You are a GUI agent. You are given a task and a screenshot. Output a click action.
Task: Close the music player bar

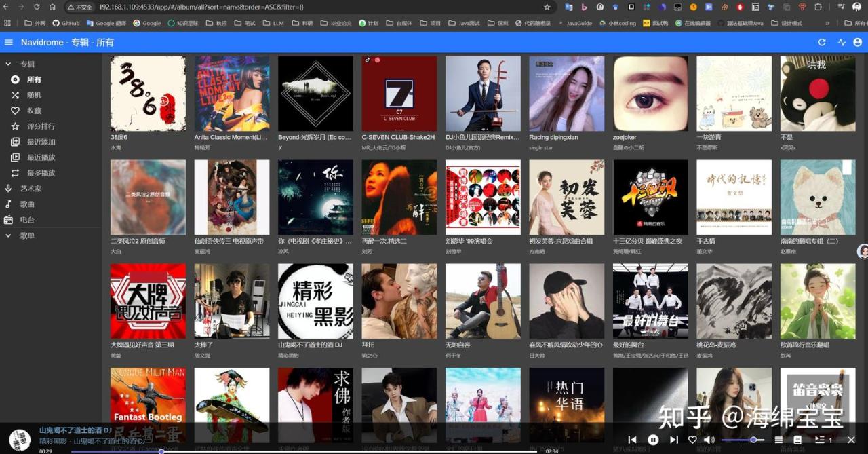point(851,440)
